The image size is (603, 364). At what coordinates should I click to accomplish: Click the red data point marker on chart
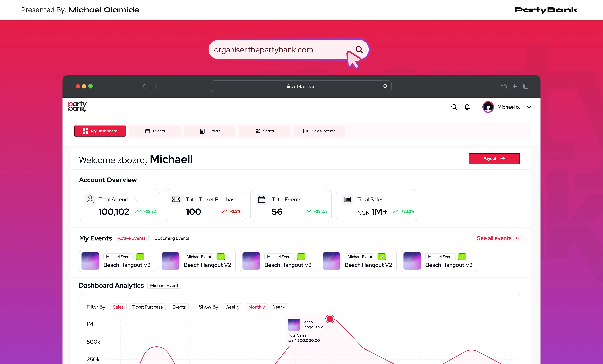coord(330,319)
